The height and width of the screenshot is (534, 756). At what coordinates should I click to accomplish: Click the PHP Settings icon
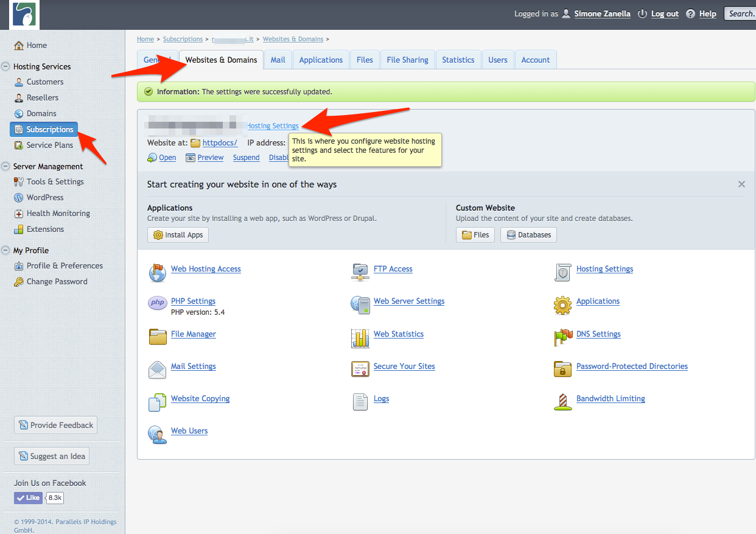(158, 303)
